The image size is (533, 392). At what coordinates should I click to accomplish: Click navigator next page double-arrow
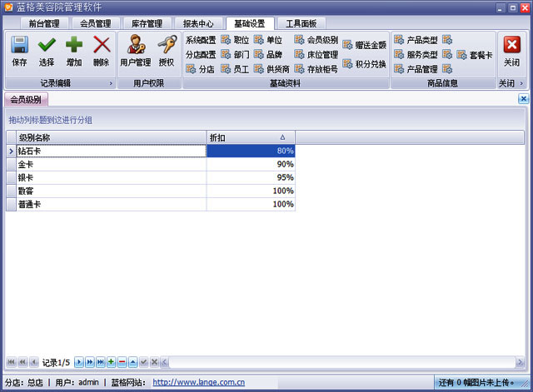point(90,362)
